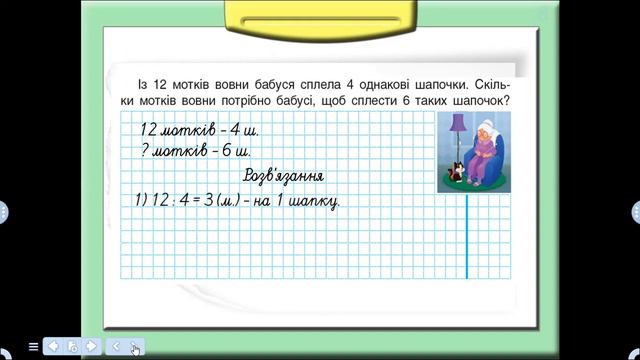Click the grandmother in armchair picture
Screen dimensions: 640x360
[474, 152]
